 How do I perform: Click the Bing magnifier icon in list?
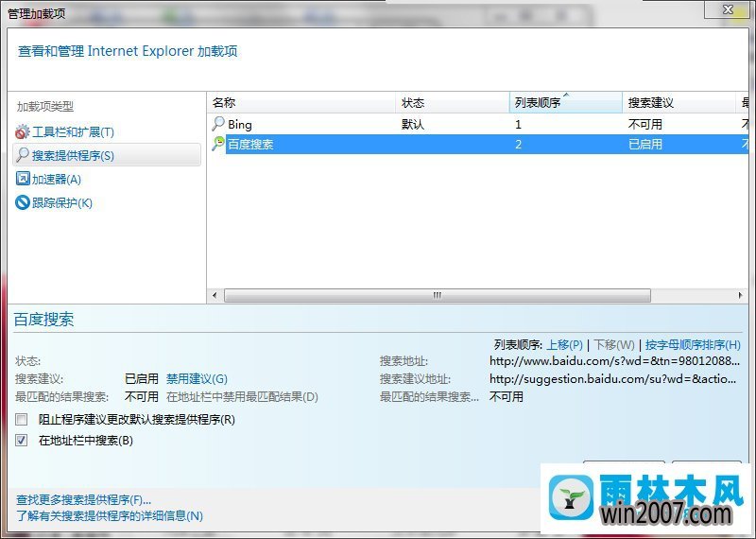tap(218, 124)
